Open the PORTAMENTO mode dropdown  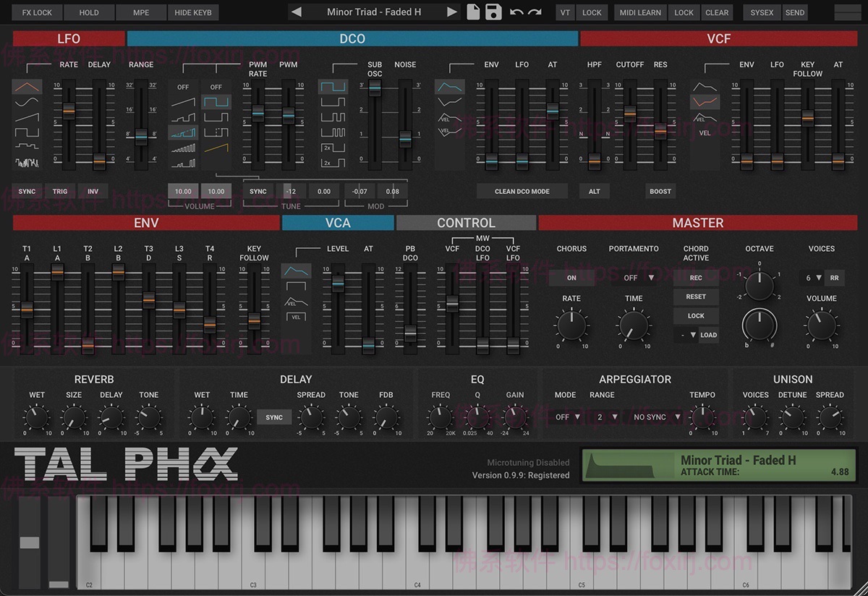(634, 277)
